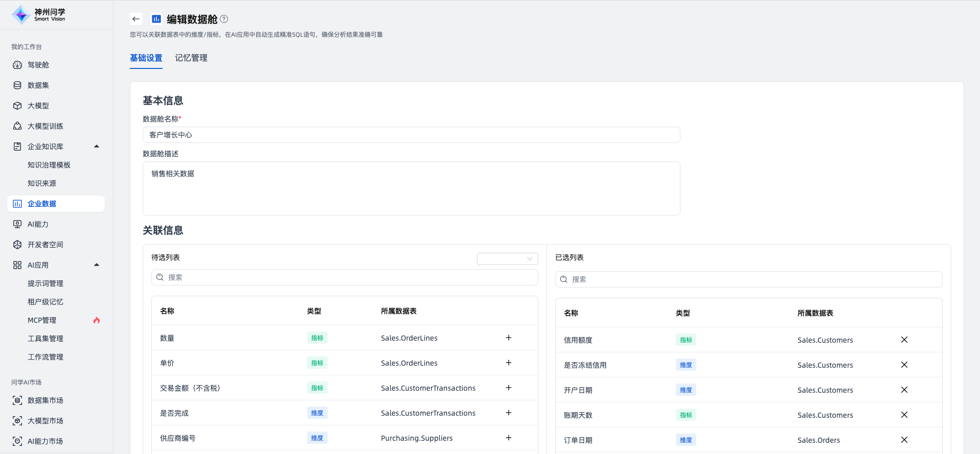The image size is (980, 454).
Task: Add 交易金额（不含税） with plus icon
Action: [509, 388]
